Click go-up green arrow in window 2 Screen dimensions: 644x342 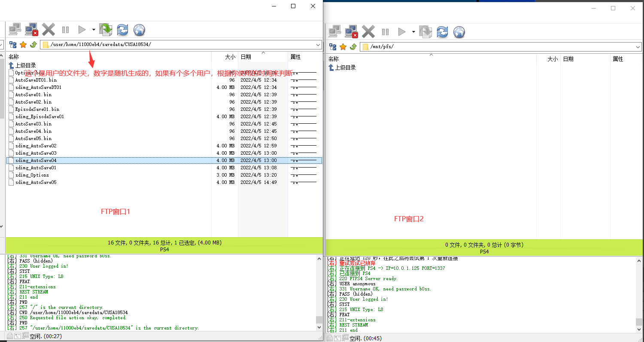click(353, 47)
